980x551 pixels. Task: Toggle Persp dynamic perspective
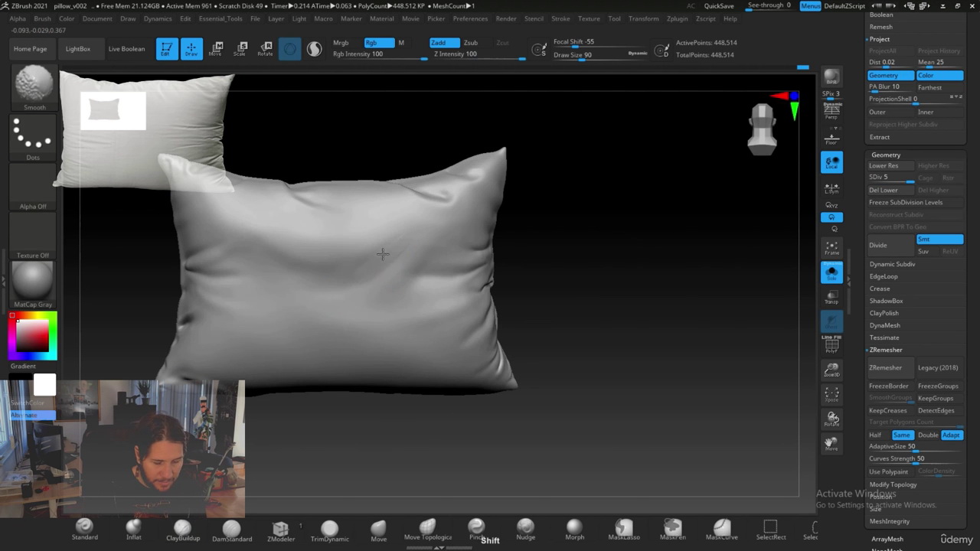[x=831, y=112]
